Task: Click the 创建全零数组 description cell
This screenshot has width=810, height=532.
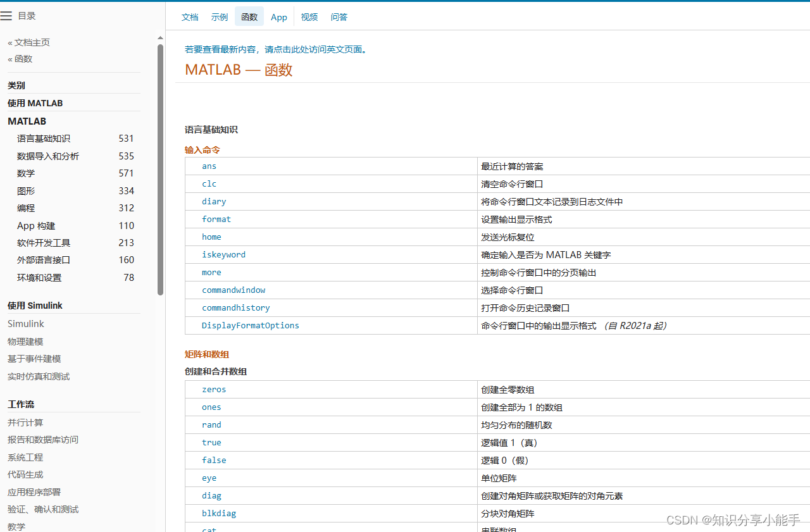Action: coord(644,390)
